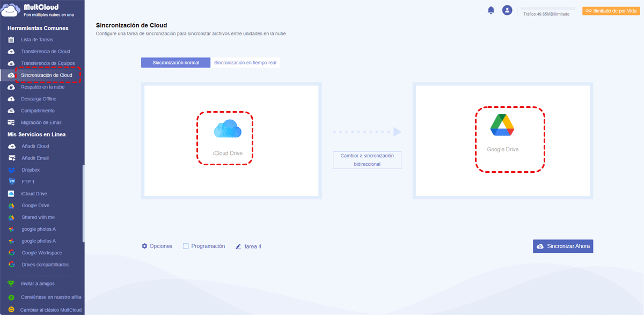644x315 pixels.
Task: Click Invitar a amigos icon
Action: point(11,283)
